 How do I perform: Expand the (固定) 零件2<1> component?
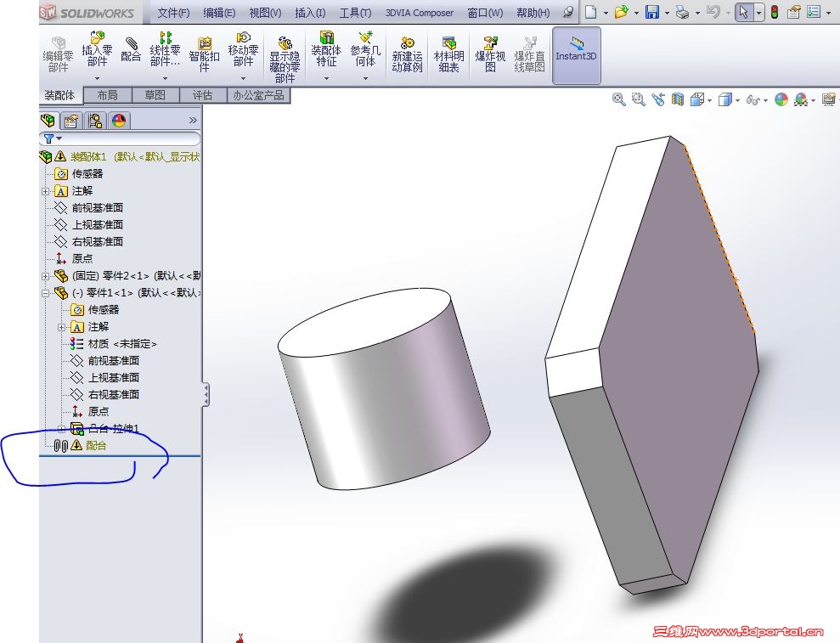[x=46, y=277]
